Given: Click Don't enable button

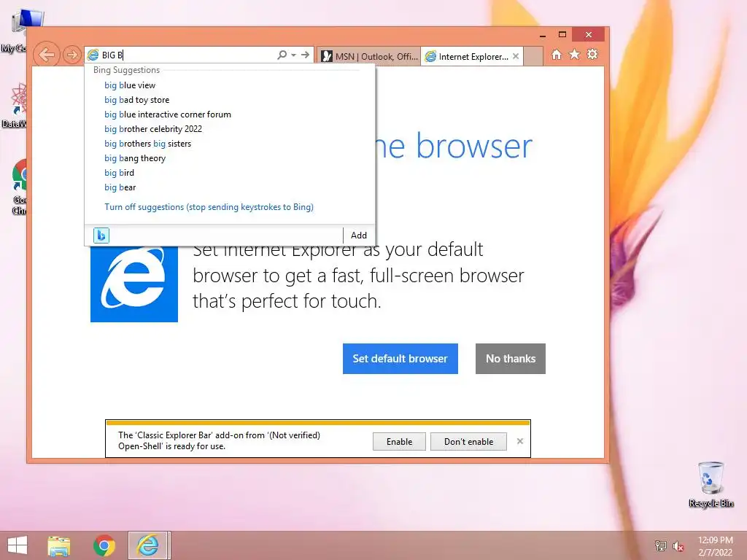Looking at the screenshot, I should tap(468, 442).
